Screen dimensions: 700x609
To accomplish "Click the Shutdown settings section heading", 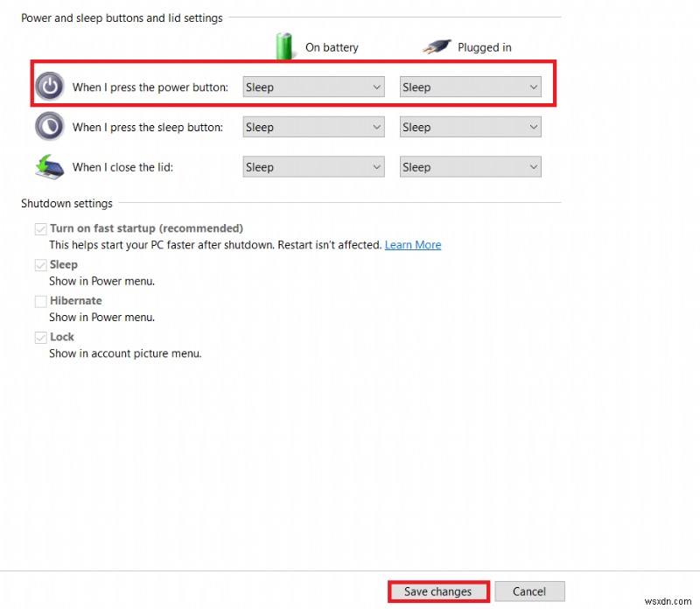I will 66,203.
